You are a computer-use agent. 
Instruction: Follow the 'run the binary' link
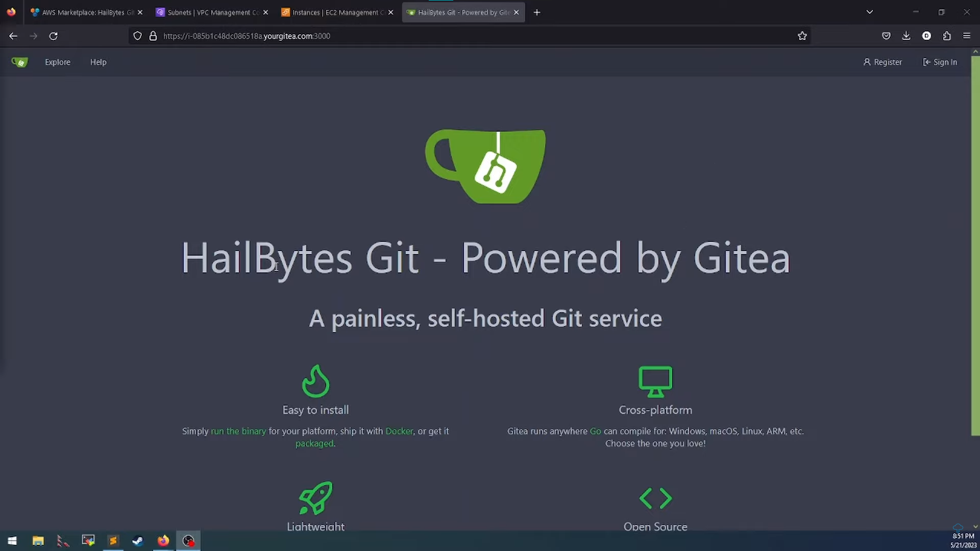[238, 431]
